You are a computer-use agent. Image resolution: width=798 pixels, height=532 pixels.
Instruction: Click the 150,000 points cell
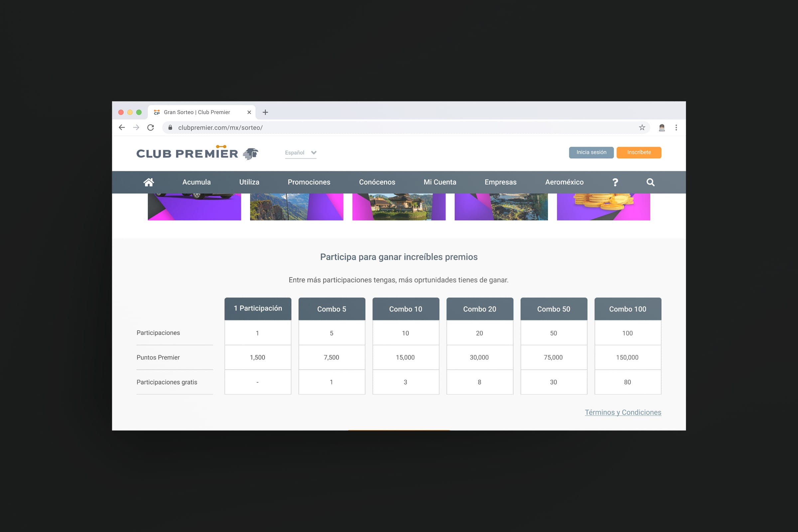click(x=628, y=357)
